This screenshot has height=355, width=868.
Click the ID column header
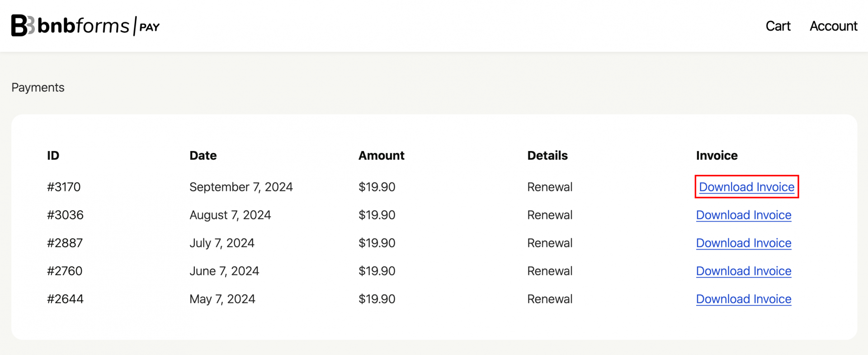coord(53,155)
